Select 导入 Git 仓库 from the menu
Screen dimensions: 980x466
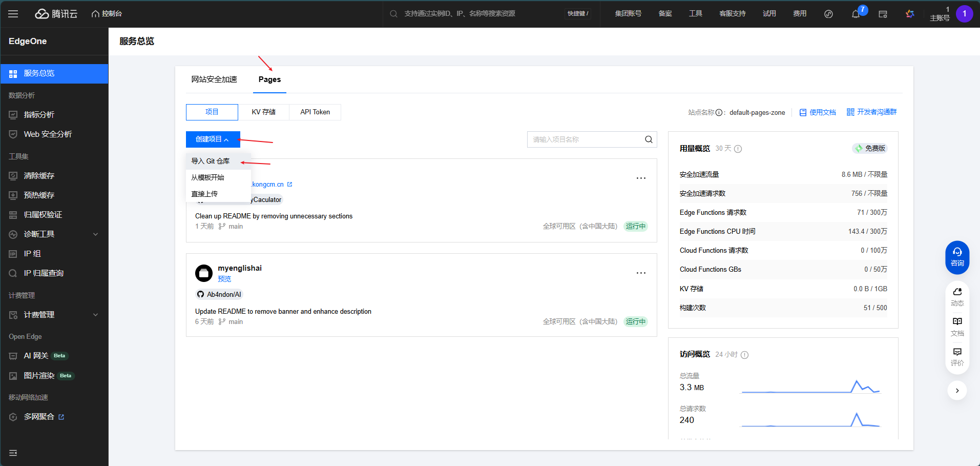(211, 161)
